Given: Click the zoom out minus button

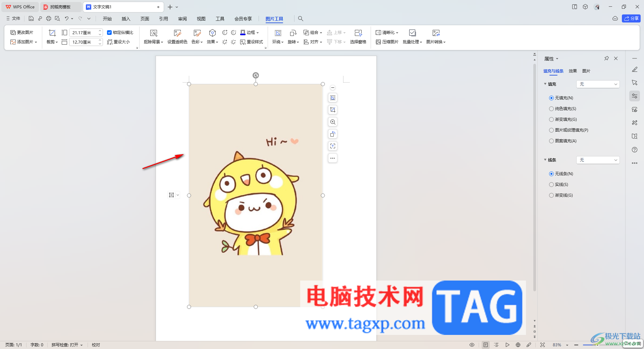Looking at the screenshot, I should [x=576, y=345].
